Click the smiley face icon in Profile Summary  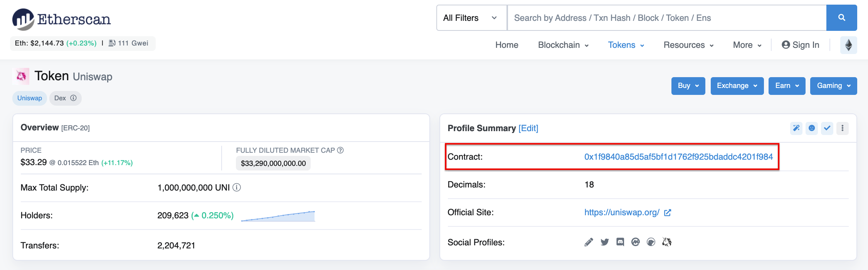(811, 128)
